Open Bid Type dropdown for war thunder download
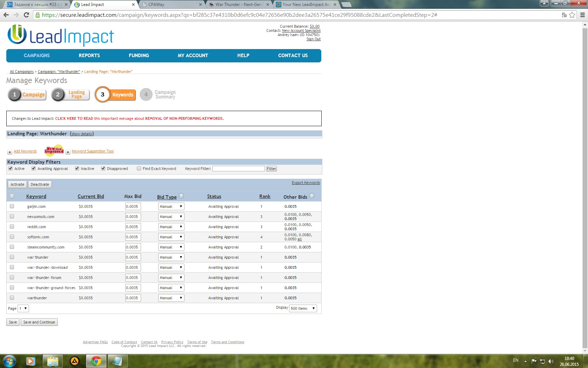 click(x=171, y=267)
